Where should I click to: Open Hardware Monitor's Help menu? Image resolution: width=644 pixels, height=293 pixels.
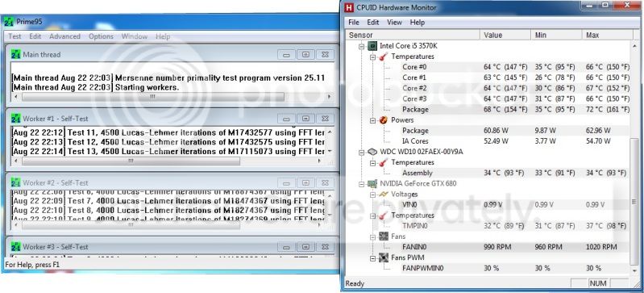pos(418,23)
